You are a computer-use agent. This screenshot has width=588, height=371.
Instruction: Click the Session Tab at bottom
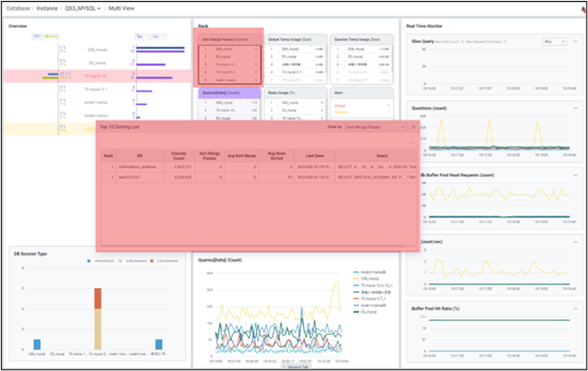[x=297, y=367]
